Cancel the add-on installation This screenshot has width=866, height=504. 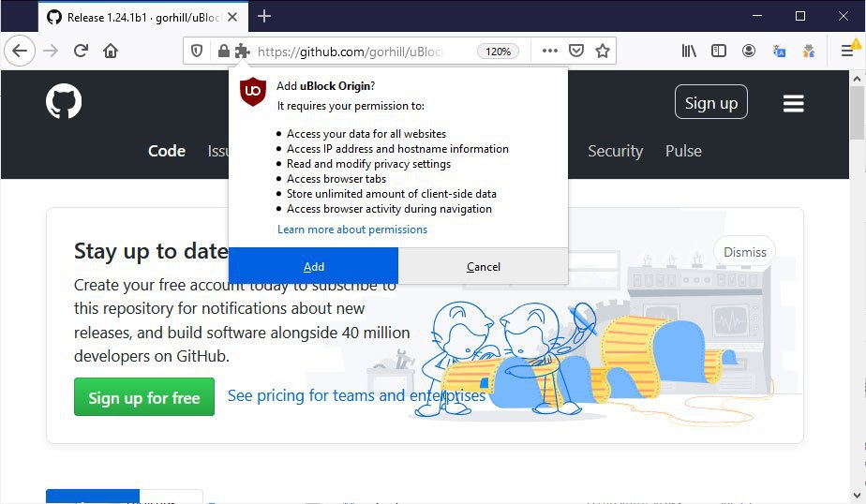coord(484,266)
